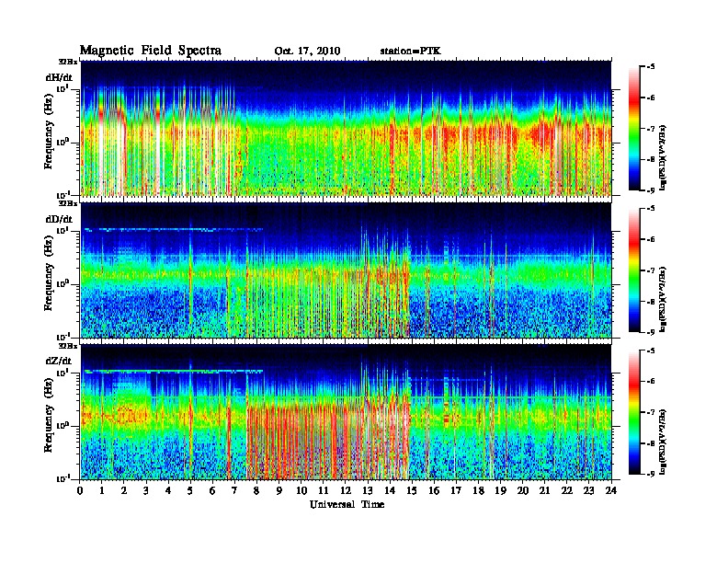Click the -7 value on dH/dt colorbar
Screen dimensions: 728x563
click(x=651, y=129)
